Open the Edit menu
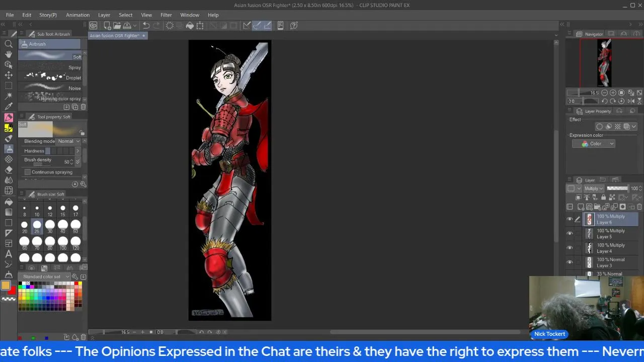This screenshot has height=362, width=644. [27, 15]
